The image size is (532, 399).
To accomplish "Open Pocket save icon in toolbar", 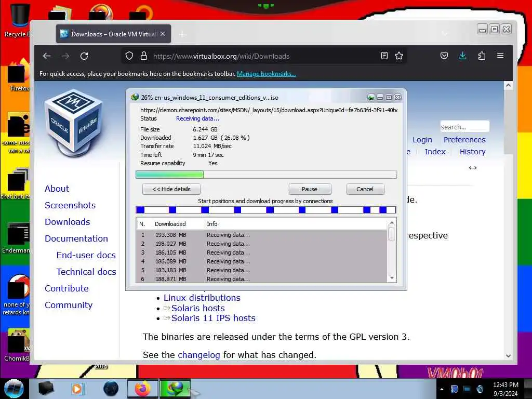I will (444, 56).
